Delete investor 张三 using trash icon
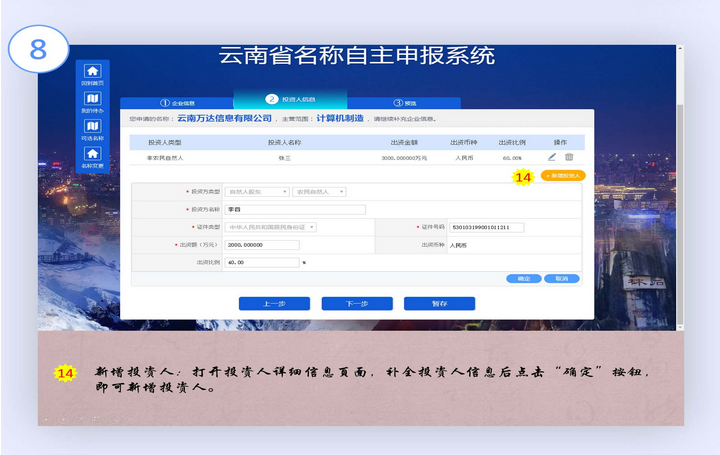 [x=569, y=157]
